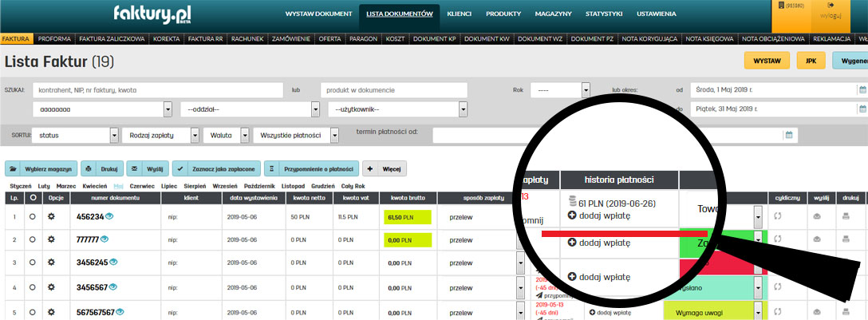The width and height of the screenshot is (868, 320).
Task: Open calendar icon next to start date
Action: click(862, 90)
